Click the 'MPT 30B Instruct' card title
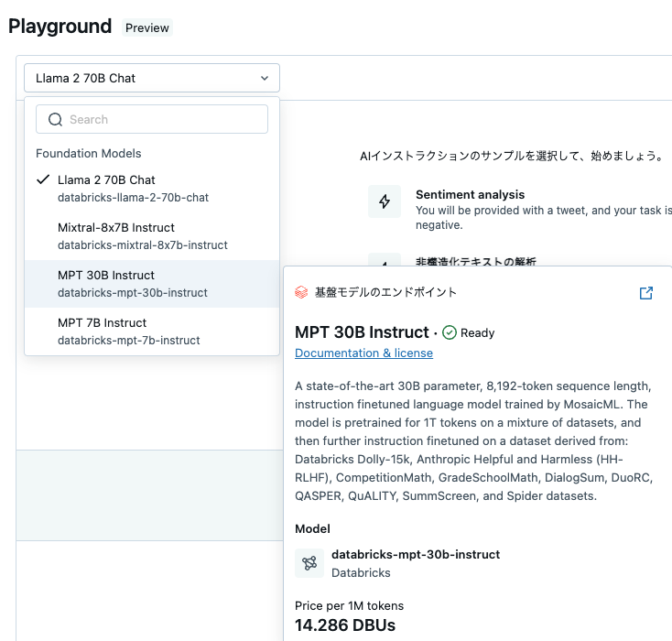This screenshot has height=641, width=672. (362, 332)
